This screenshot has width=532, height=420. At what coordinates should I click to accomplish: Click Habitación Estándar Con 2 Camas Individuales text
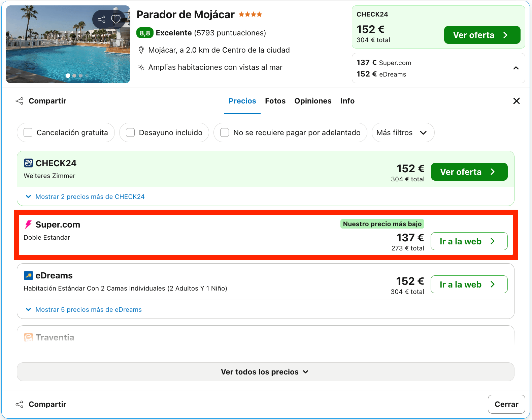125,288
